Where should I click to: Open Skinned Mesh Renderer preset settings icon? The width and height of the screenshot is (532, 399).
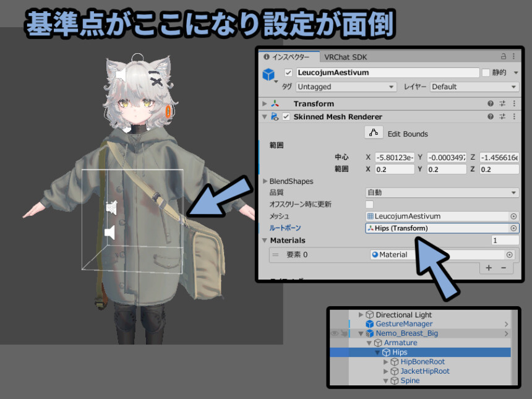click(502, 117)
